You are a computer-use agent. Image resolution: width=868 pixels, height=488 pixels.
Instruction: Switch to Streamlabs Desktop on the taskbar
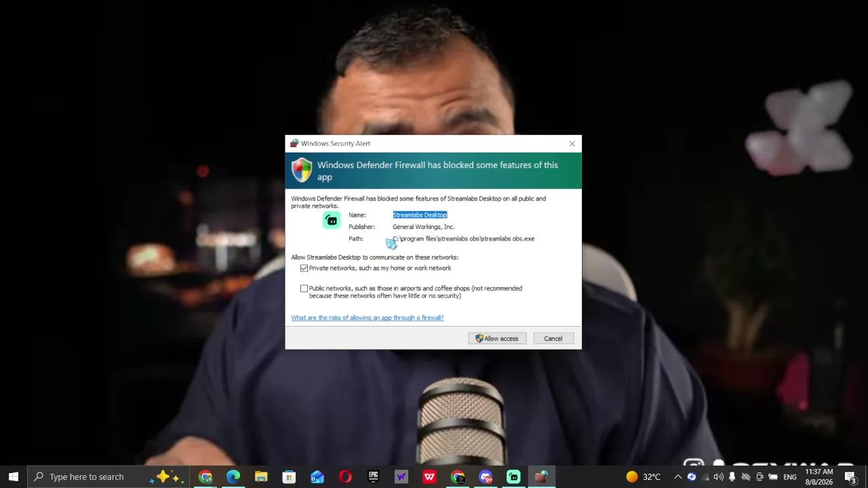tap(513, 476)
